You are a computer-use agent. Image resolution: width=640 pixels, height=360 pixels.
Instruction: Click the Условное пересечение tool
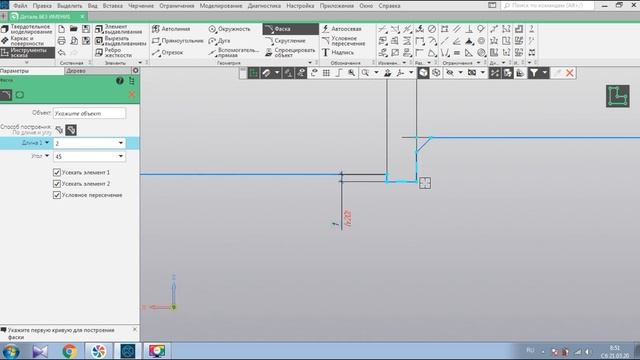coord(343,40)
